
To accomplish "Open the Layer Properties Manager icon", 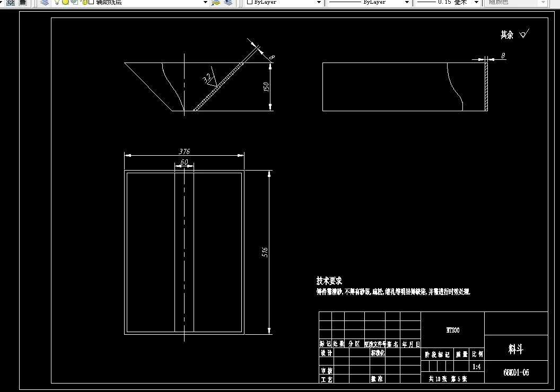I will click(x=45, y=2).
